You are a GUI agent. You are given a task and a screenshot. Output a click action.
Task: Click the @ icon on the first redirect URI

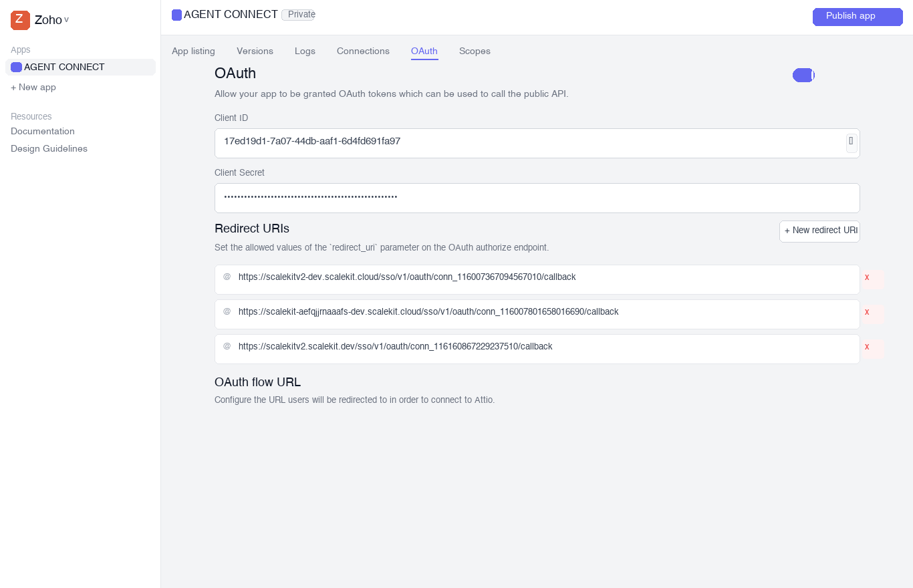tap(227, 277)
